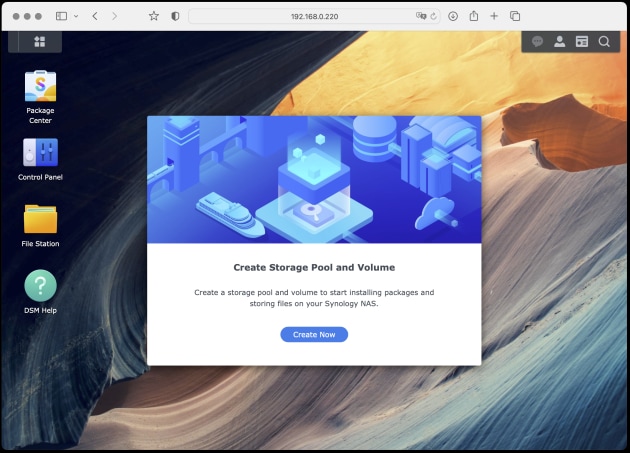Open the Share icon in Safari
The width and height of the screenshot is (630, 453).
click(x=474, y=16)
